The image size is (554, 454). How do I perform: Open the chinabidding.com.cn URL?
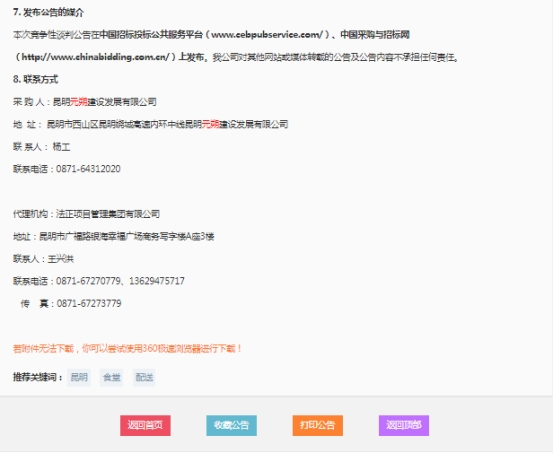point(96,57)
